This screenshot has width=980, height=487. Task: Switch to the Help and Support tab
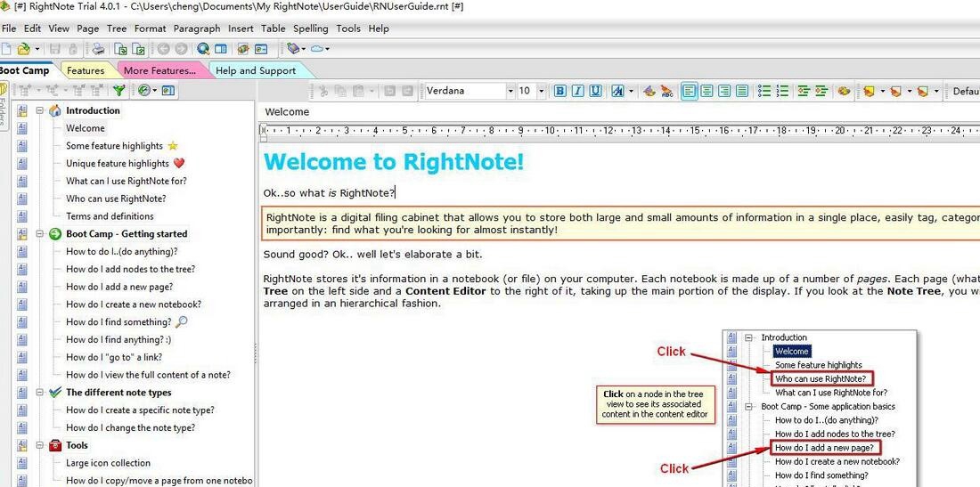point(256,70)
